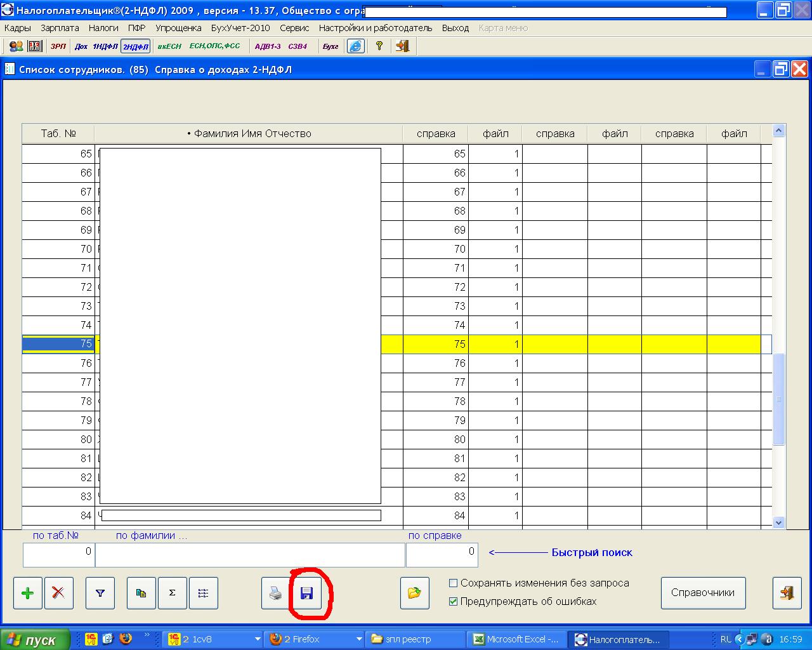
Task: Expand the 1cv8 taskbar group dropdown
Action: click(258, 639)
